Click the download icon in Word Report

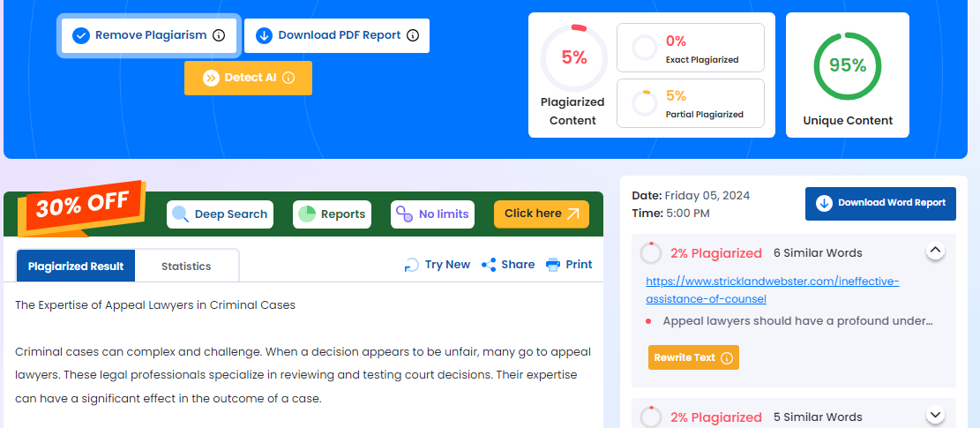[825, 203]
